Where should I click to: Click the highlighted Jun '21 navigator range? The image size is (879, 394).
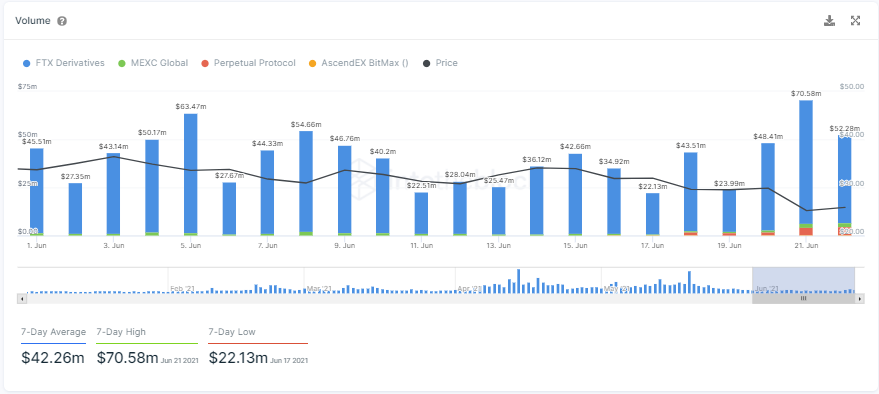click(803, 281)
